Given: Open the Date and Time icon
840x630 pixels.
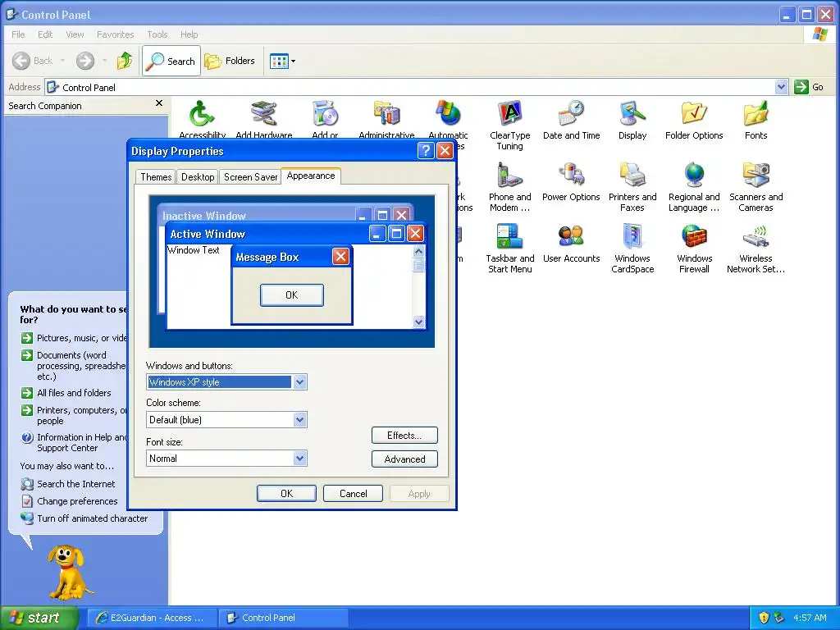Looking at the screenshot, I should click(x=571, y=120).
